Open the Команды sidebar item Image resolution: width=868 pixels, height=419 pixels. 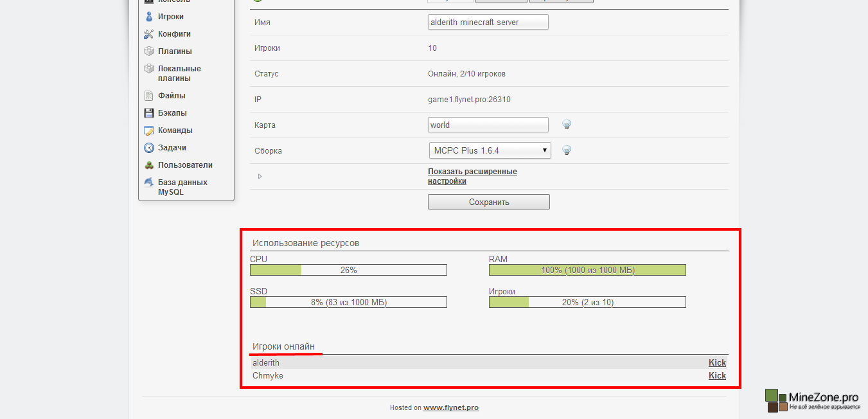(x=175, y=130)
